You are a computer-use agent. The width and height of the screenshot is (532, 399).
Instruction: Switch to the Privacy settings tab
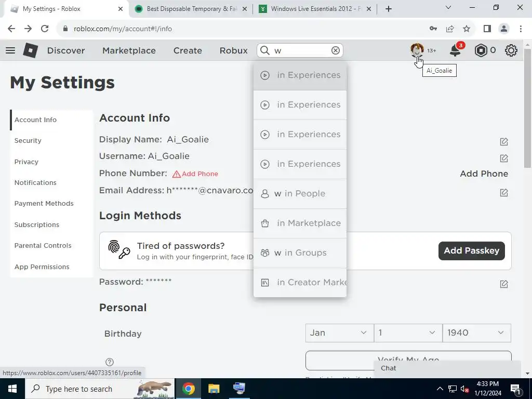[x=51, y=162]
